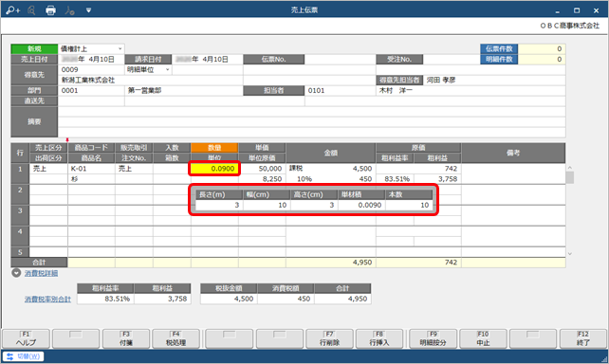Click the 商品コード cell K-01
This screenshot has width=609, height=364.
click(x=91, y=169)
